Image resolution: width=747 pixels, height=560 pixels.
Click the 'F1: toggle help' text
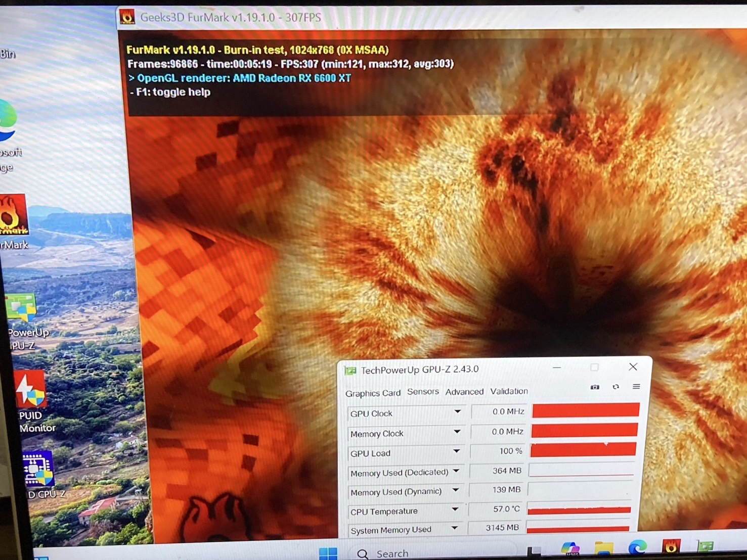(170, 92)
